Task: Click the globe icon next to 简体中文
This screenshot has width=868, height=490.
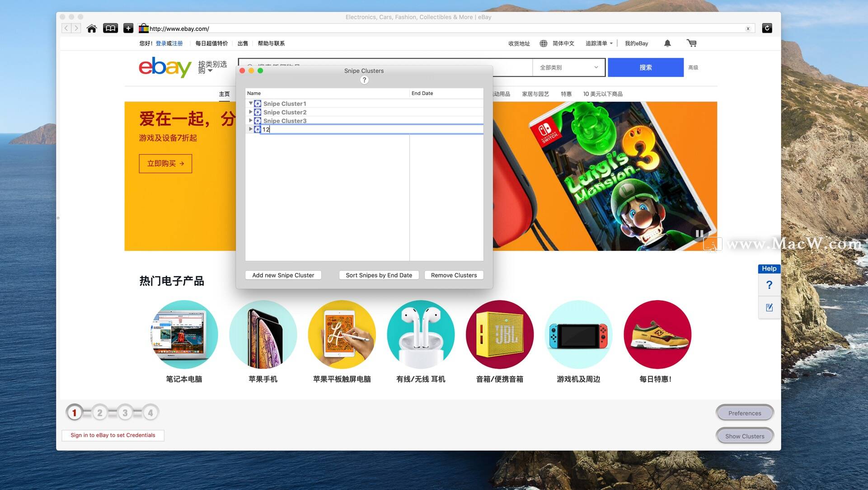Action: coord(543,43)
